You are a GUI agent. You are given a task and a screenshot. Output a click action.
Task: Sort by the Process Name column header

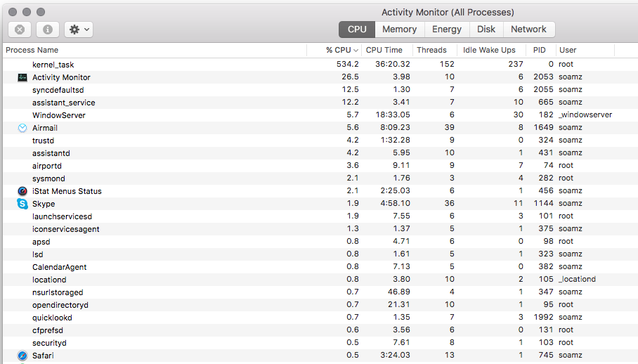[155, 50]
